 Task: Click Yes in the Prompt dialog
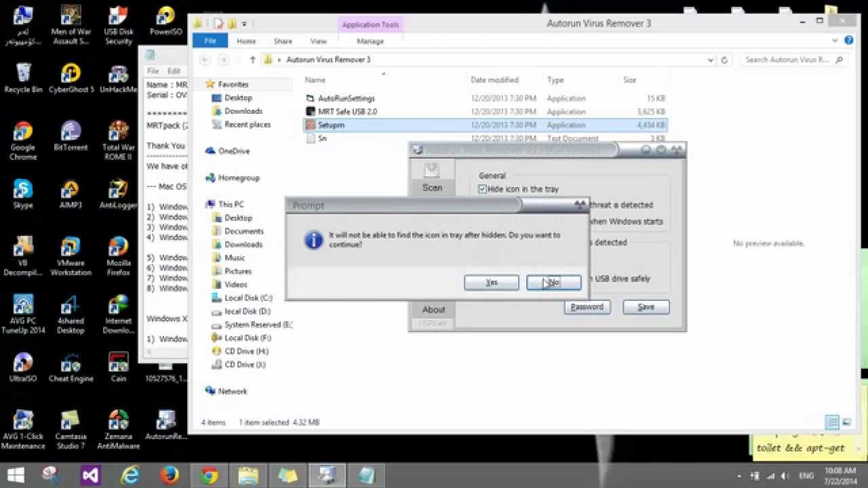pyautogui.click(x=492, y=282)
